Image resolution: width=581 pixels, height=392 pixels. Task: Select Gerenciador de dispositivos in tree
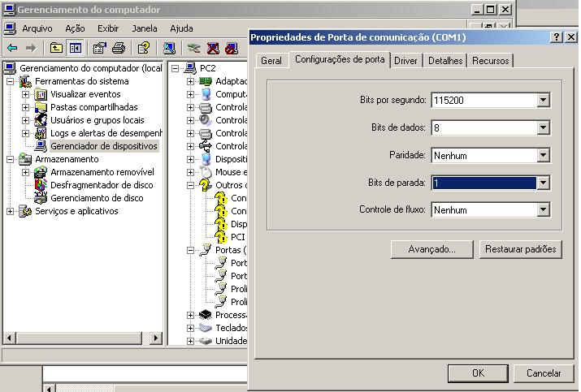click(104, 146)
